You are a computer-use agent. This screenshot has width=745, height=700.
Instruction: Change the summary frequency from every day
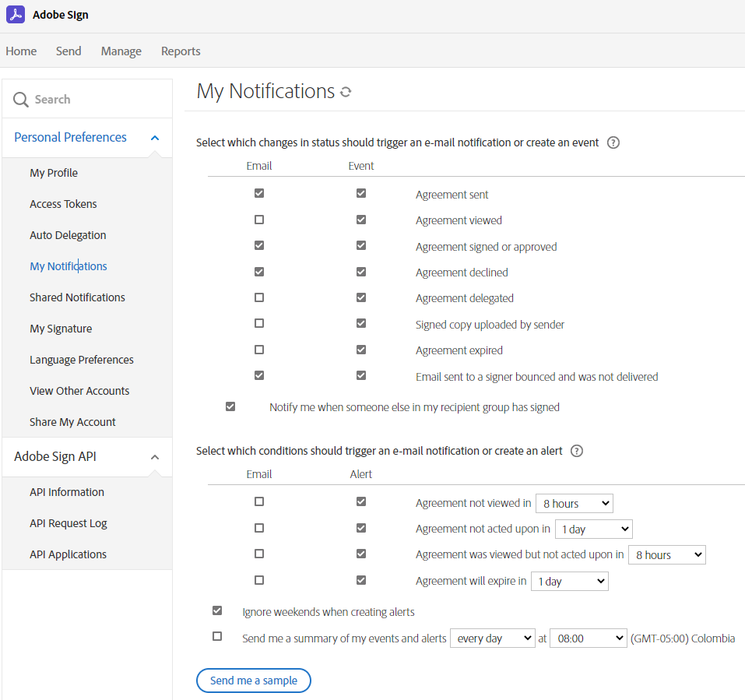492,638
